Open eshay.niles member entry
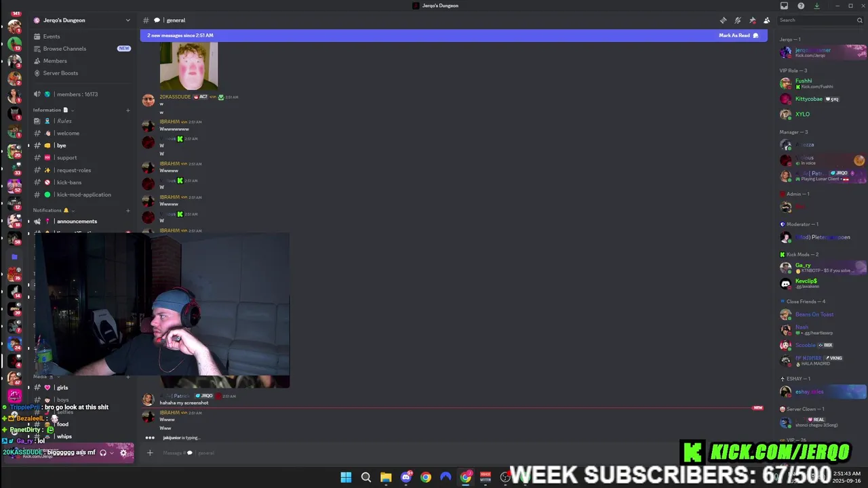Viewport: 868px width, 488px height. (822, 391)
